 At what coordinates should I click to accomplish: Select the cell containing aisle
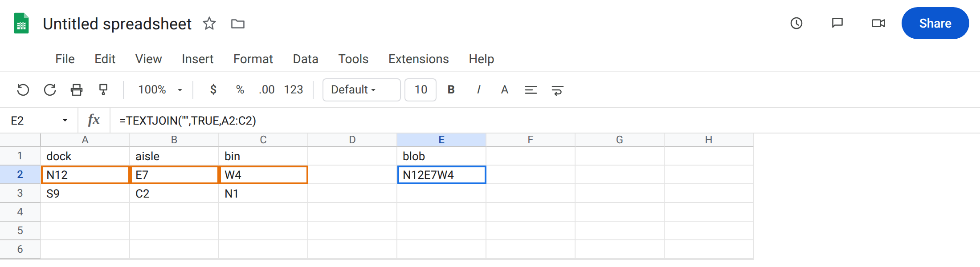pyautogui.click(x=174, y=156)
